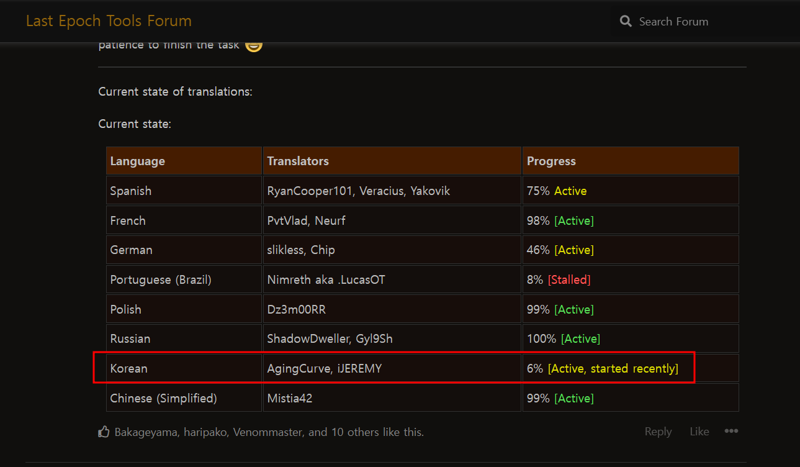Open Bakageyama's profile from likes list
800x467 pixels.
pos(147,432)
